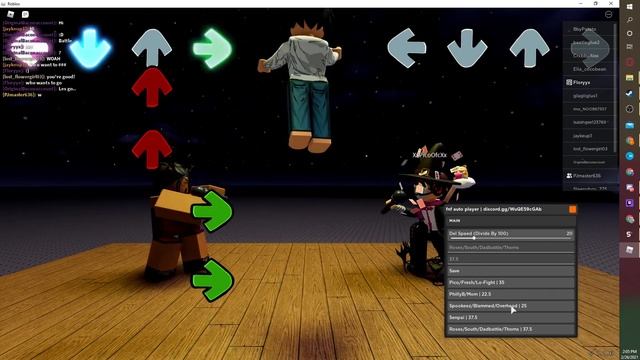Click the 37.5 speed value field
The image size is (640, 360).
coord(510,259)
